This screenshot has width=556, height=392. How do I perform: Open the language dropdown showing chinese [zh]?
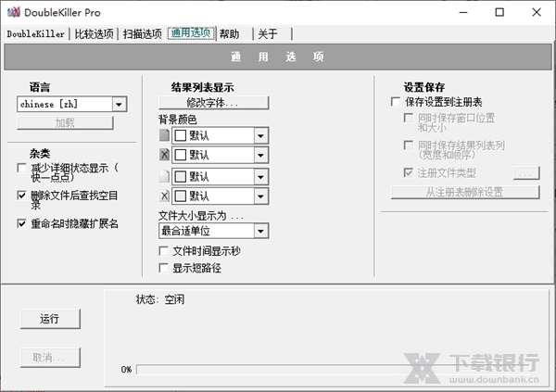tap(119, 105)
